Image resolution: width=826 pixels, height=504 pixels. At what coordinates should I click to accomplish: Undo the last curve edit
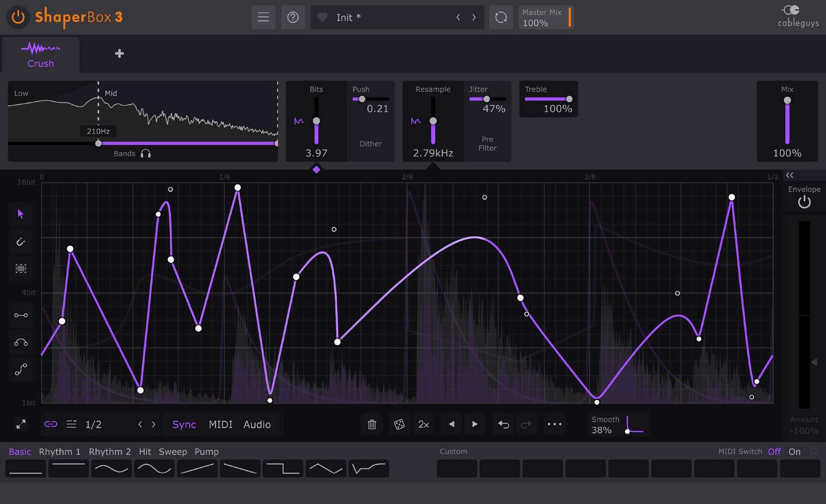click(503, 424)
